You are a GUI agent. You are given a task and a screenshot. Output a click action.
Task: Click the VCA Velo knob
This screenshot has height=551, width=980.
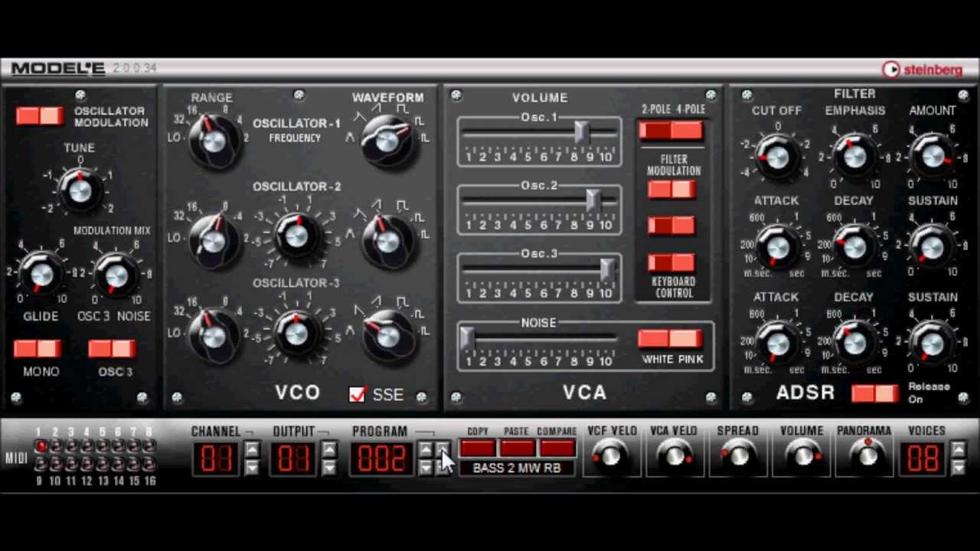pyautogui.click(x=674, y=456)
